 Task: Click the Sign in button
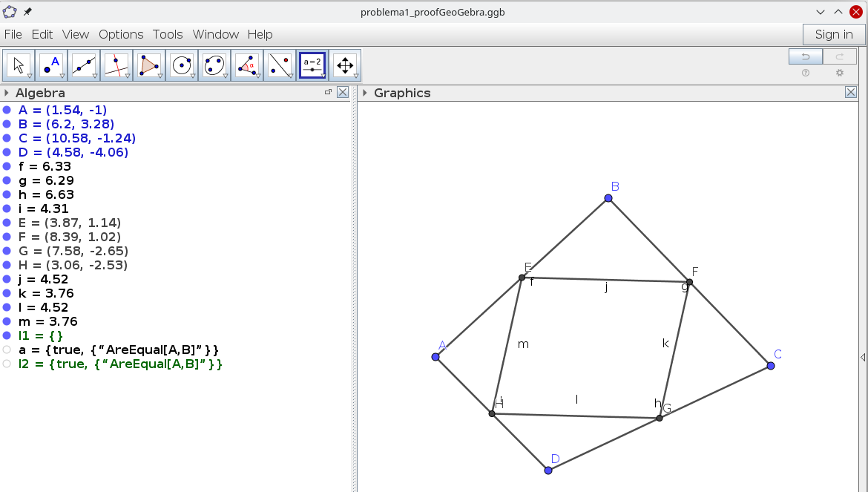834,34
